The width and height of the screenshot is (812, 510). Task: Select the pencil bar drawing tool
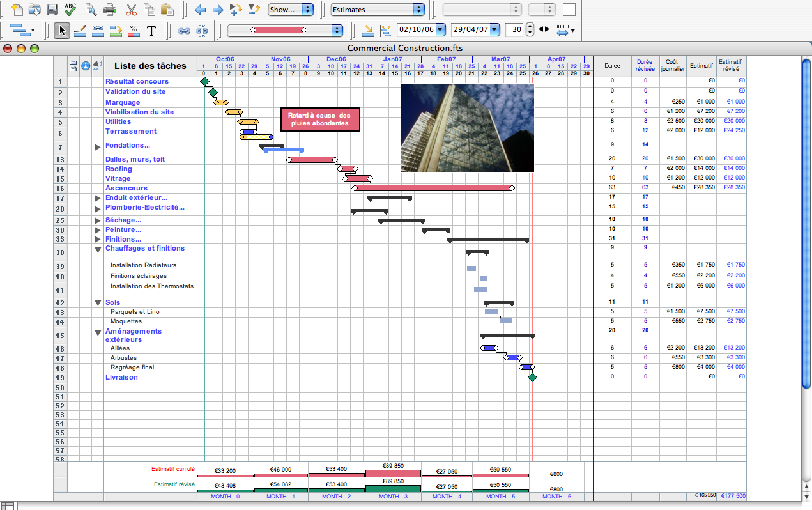(80, 30)
